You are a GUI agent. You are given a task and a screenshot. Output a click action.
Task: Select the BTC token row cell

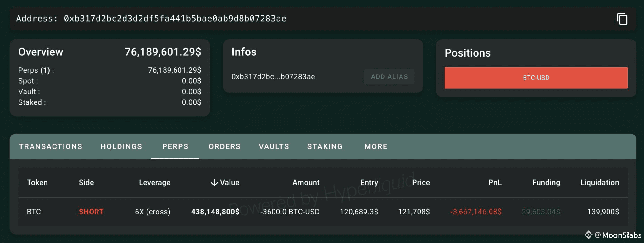(34, 212)
